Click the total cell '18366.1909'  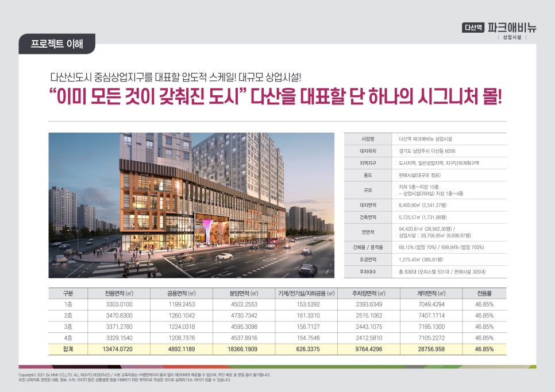242,349
